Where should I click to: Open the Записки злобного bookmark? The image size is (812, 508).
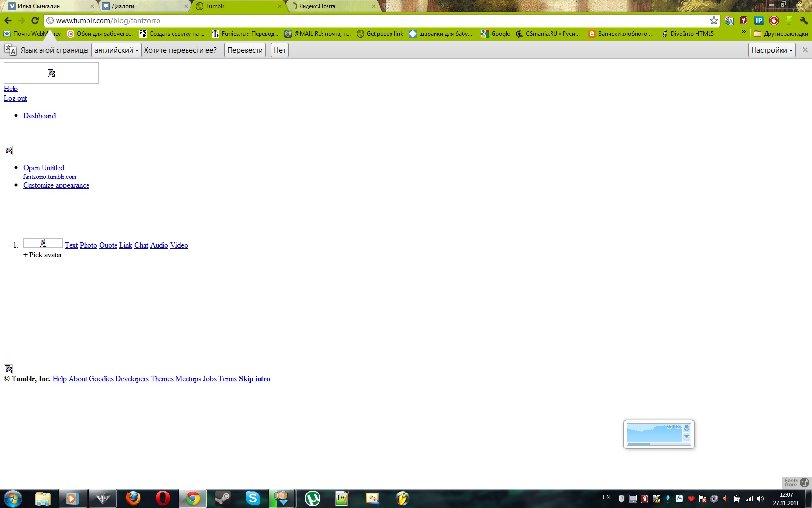point(620,34)
